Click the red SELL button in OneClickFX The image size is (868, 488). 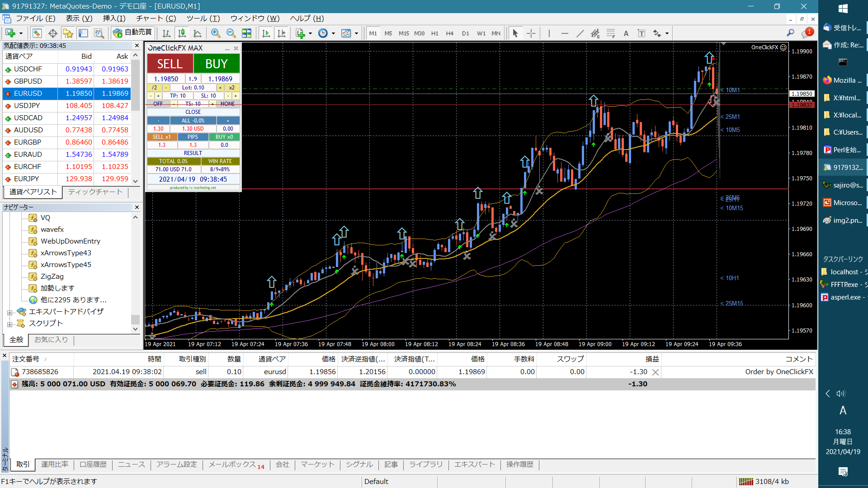click(x=170, y=64)
